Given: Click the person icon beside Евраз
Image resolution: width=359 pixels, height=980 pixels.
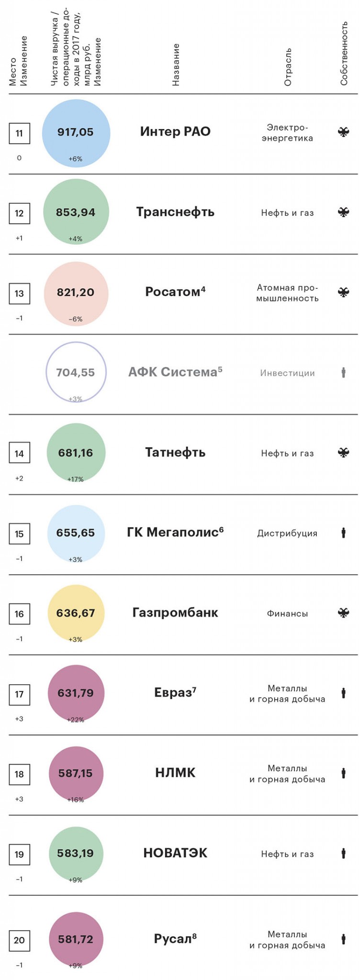Looking at the screenshot, I should coord(343,692).
